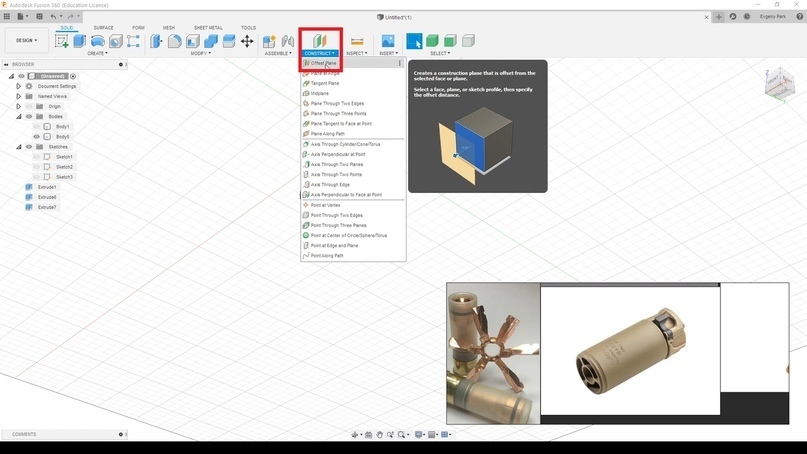This screenshot has width=807, height=454.
Task: Click the Offset Plane menu item
Action: 324,63
